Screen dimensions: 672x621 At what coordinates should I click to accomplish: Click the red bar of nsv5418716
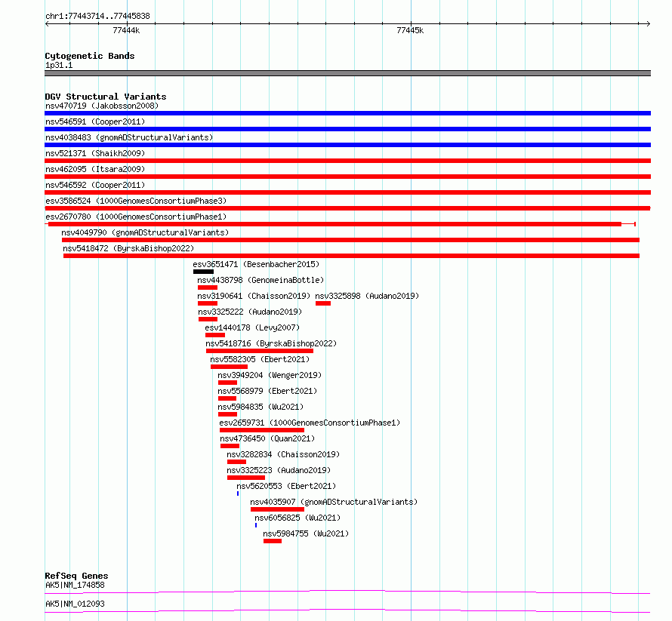pos(259,351)
